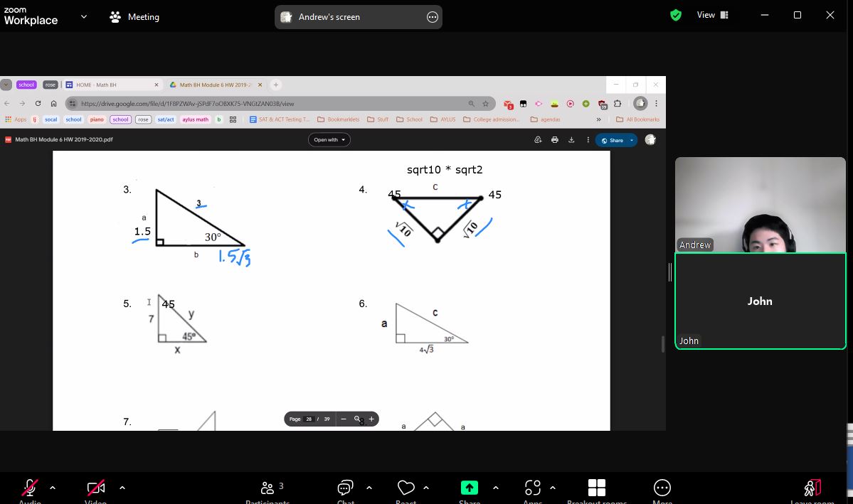Download the PDF from Drive toolbar
This screenshot has height=504, width=853.
click(571, 140)
